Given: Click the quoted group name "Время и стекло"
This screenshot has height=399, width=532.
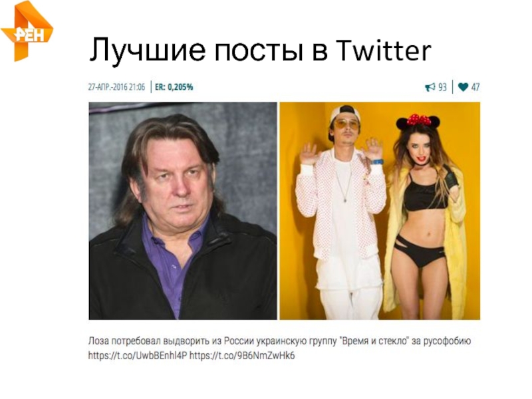Looking at the screenshot, I should click(374, 341).
